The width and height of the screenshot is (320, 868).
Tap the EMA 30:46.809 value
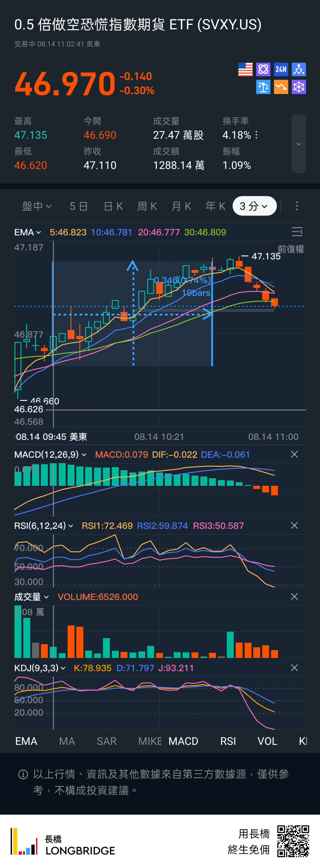point(205,232)
